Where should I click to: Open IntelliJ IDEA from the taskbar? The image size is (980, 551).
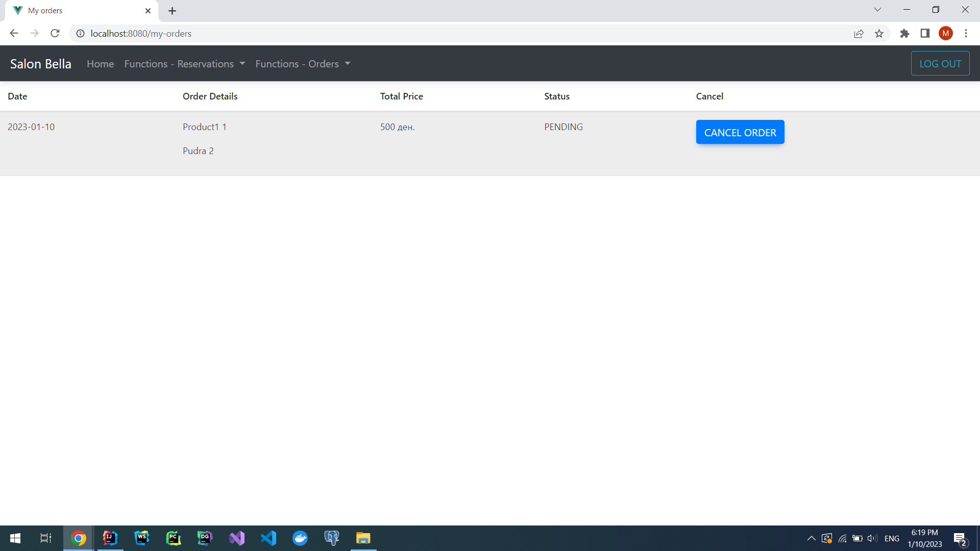110,538
